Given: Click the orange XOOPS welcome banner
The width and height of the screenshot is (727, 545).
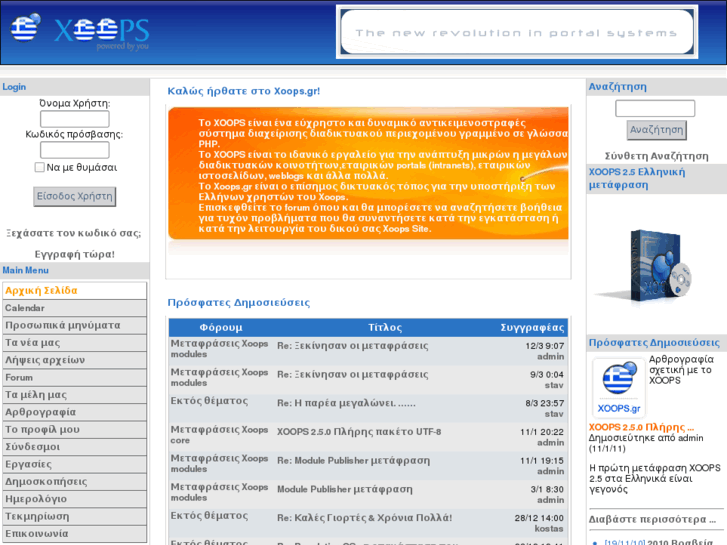Looking at the screenshot, I should click(x=368, y=174).
